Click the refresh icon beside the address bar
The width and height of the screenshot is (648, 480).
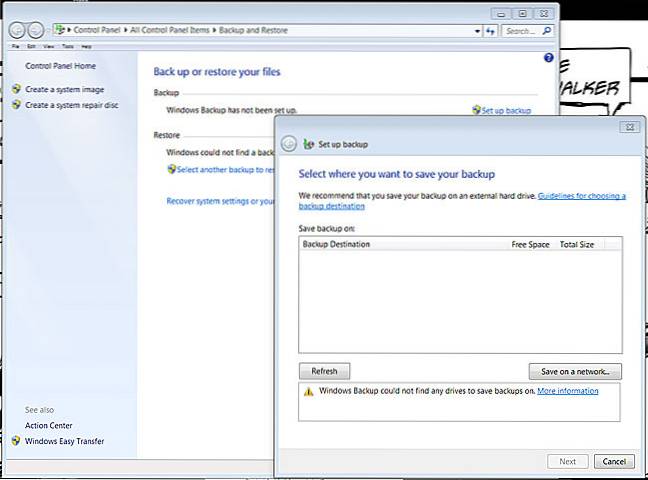pyautogui.click(x=490, y=31)
